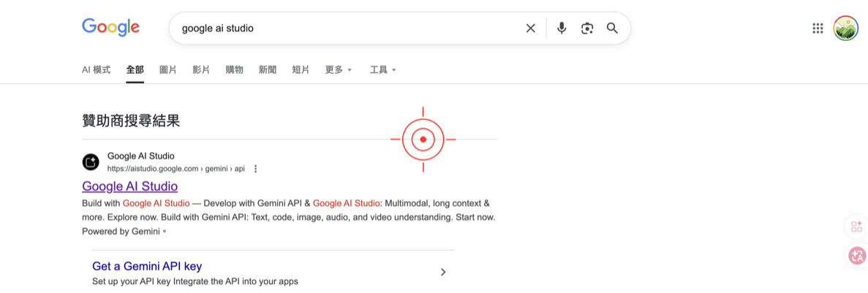Switch to the 影片 tab
This screenshot has height=293, width=868.
202,69
